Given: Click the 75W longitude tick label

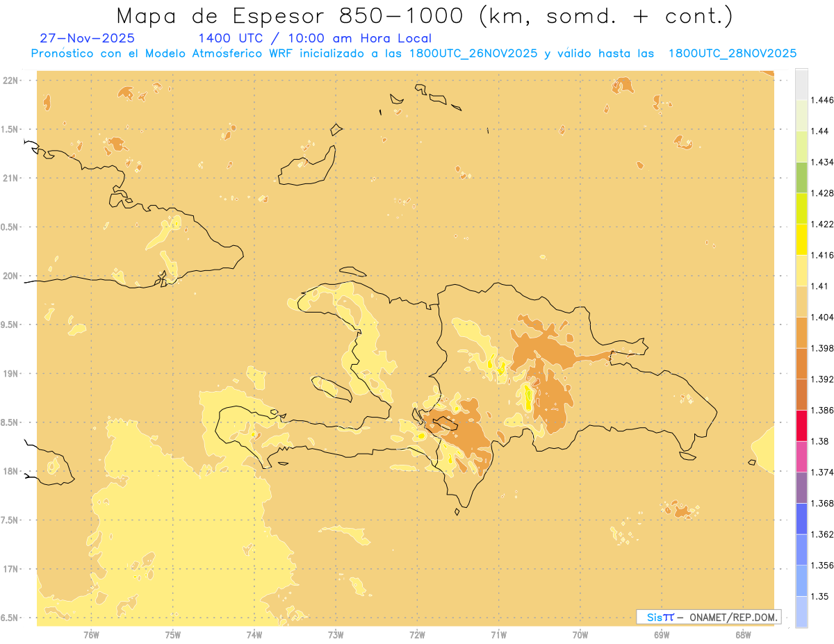Looking at the screenshot, I should click(x=173, y=634).
